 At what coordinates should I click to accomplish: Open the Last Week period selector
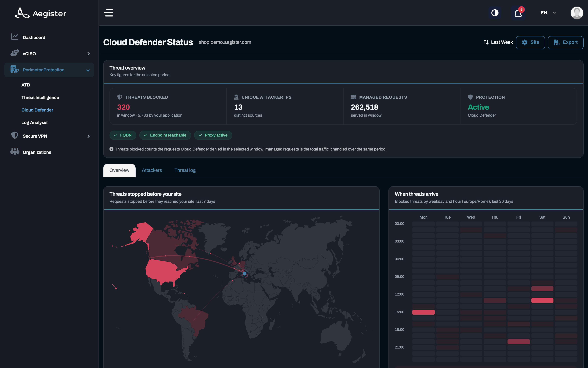click(x=498, y=42)
